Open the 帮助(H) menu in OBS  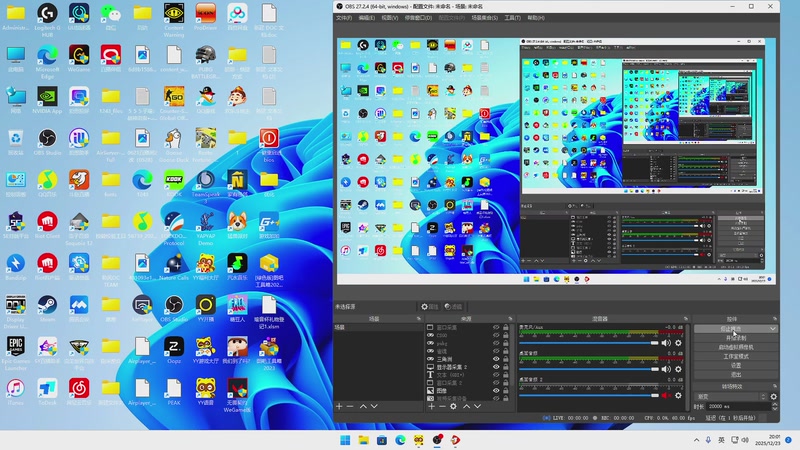coord(536,18)
